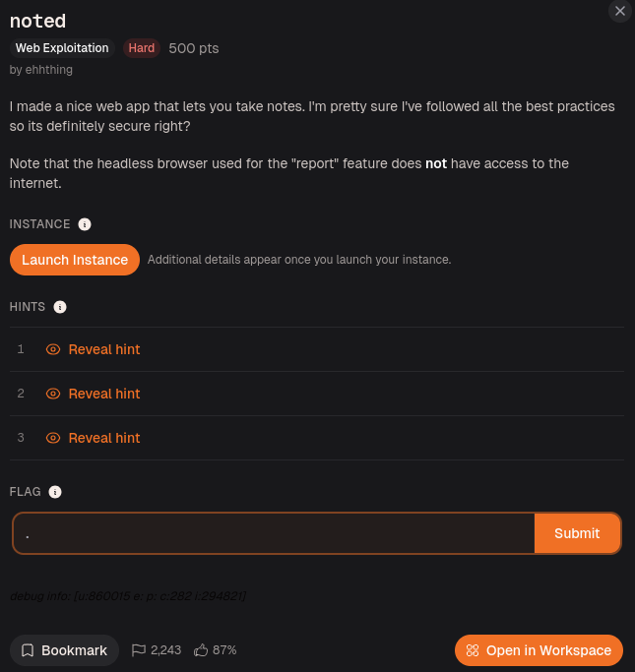This screenshot has height=672, width=635.
Task: Reveal hint number 3 text link
Action: tap(104, 438)
